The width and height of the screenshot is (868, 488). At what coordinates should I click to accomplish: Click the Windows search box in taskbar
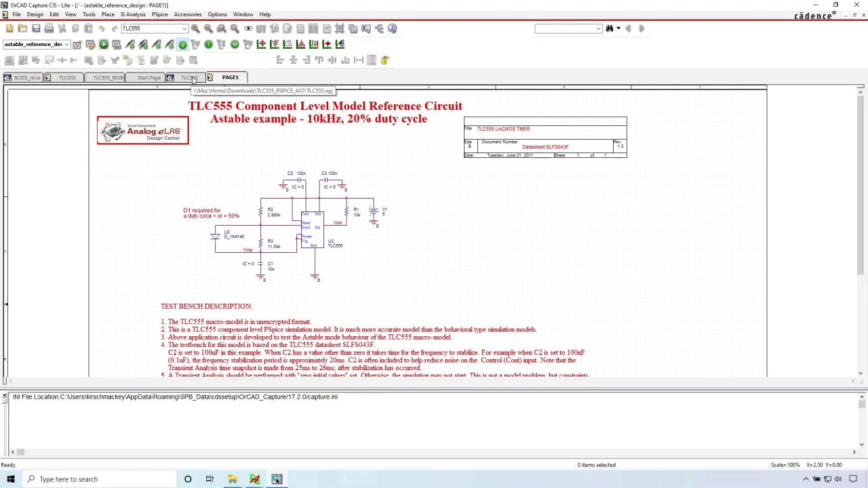click(98, 479)
